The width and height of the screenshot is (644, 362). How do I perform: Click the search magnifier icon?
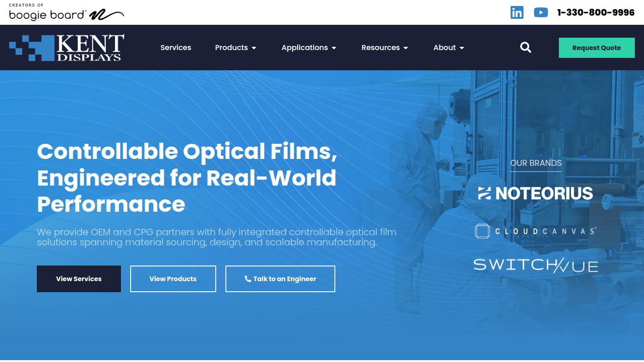click(x=526, y=47)
